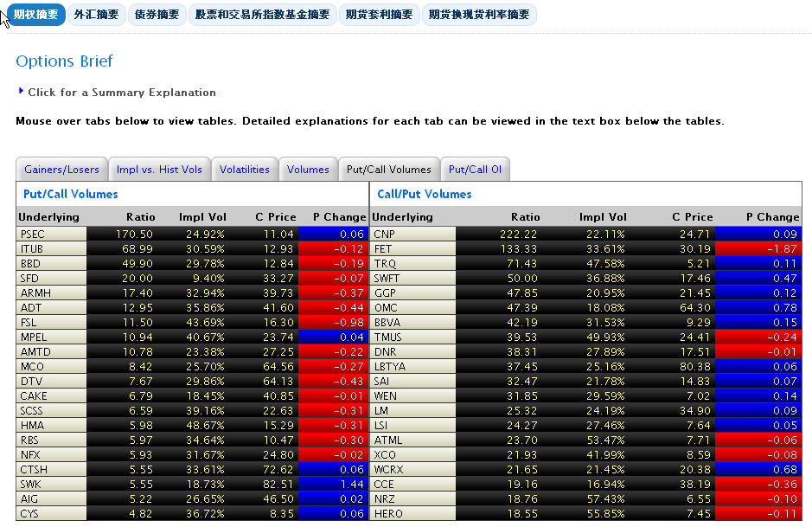
Task: Click the SFD underlying cell
Action: click(51, 279)
